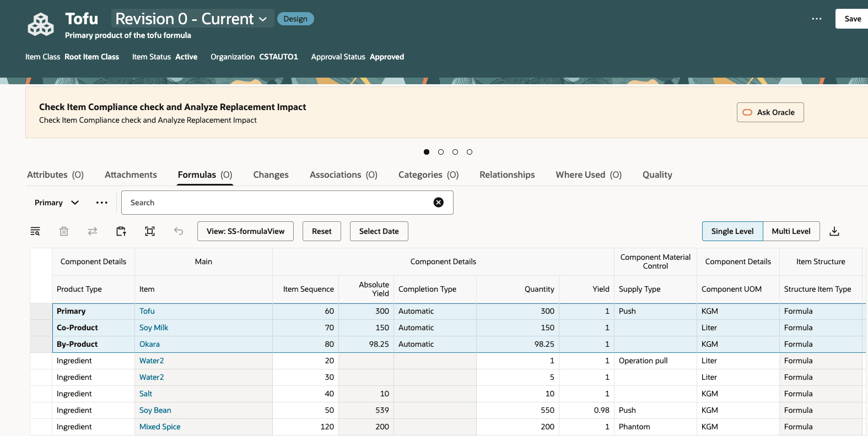Image resolution: width=868 pixels, height=436 pixels.
Task: Click the fit-to-screen frame icon
Action: click(150, 231)
